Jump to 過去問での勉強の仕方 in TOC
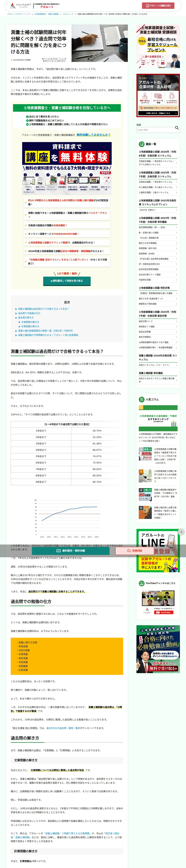 pyautogui.click(x=29, y=313)
